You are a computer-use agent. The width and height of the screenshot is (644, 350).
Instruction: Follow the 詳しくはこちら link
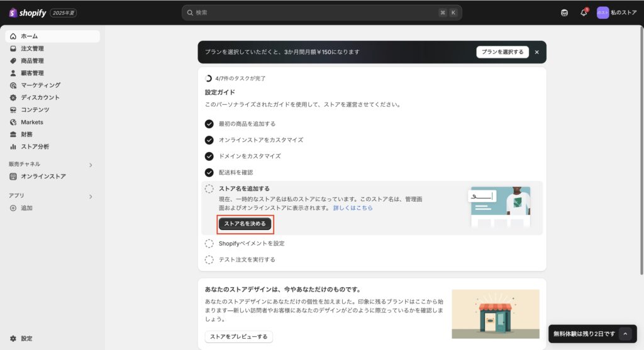pos(353,207)
